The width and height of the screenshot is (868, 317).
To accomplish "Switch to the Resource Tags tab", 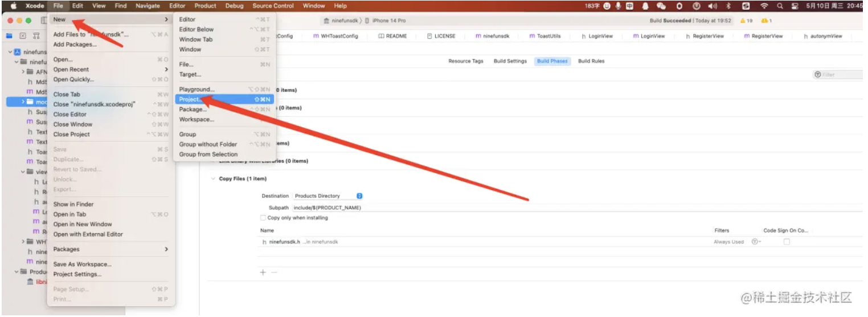I will (465, 61).
